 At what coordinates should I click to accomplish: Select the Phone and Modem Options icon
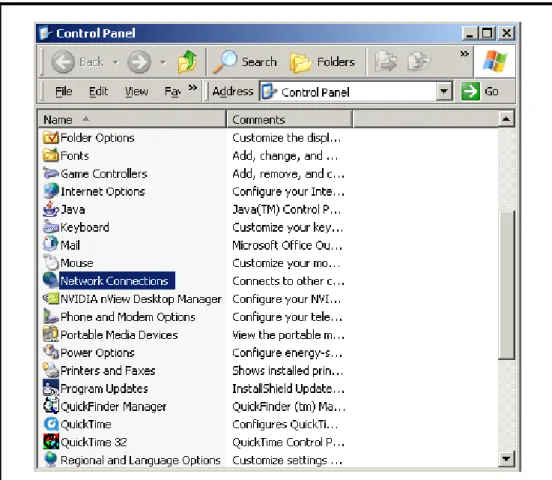[51, 317]
